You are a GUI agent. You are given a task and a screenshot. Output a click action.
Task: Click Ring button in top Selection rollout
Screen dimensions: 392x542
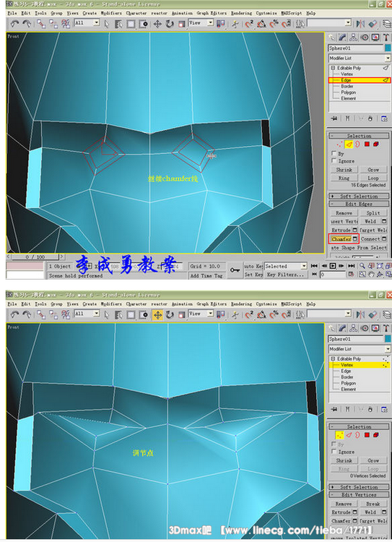coord(344,178)
